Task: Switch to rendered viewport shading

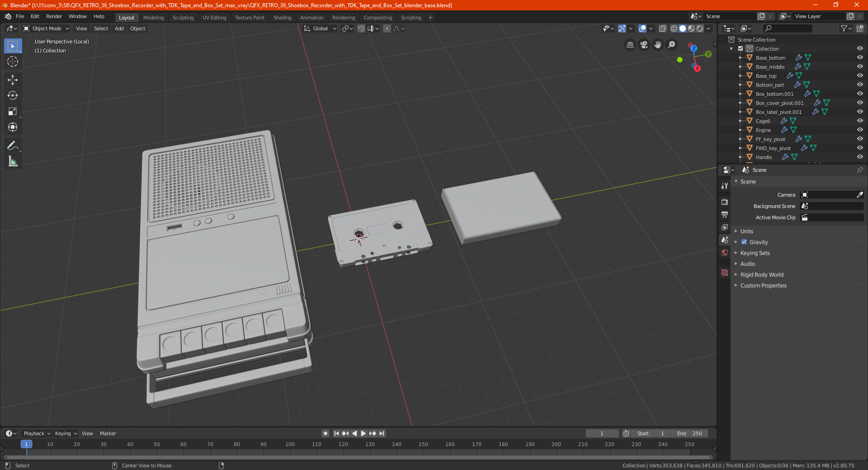Action: pos(700,28)
